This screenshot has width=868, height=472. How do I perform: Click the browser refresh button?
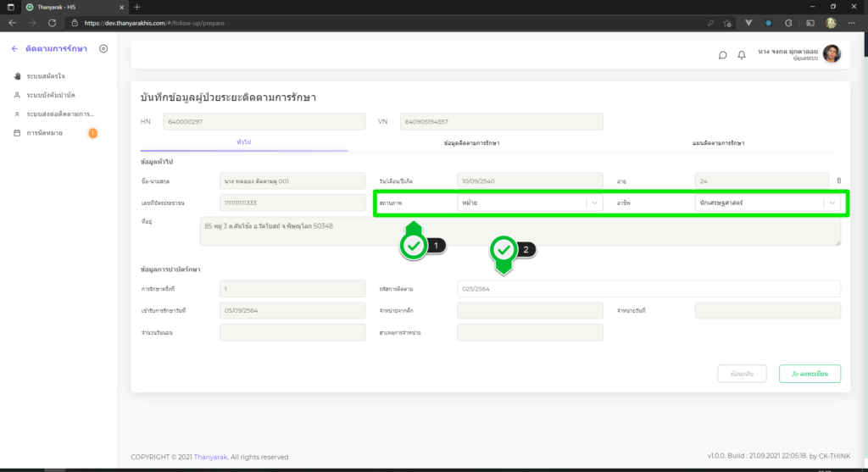(x=53, y=23)
